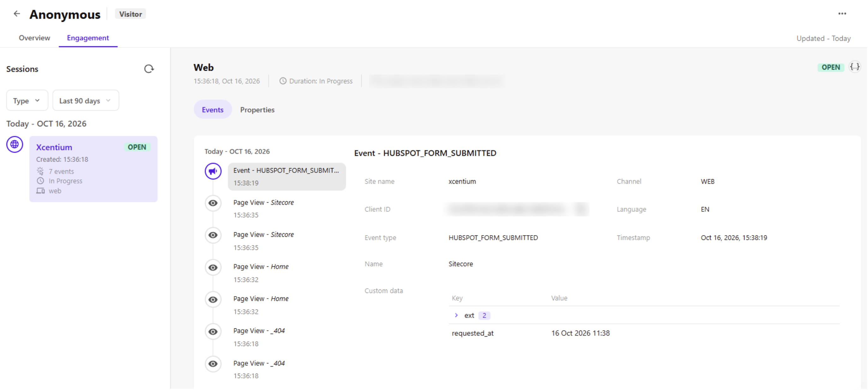Viewport: 868px width, 390px height.
Task: Click the Event type value HUBSPOT_FORM_SUBMITTED
Action: pyautogui.click(x=493, y=238)
